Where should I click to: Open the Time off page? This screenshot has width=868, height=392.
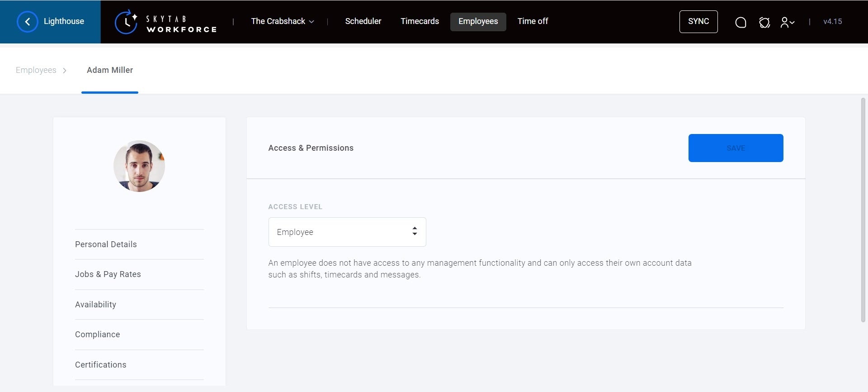pyautogui.click(x=533, y=21)
